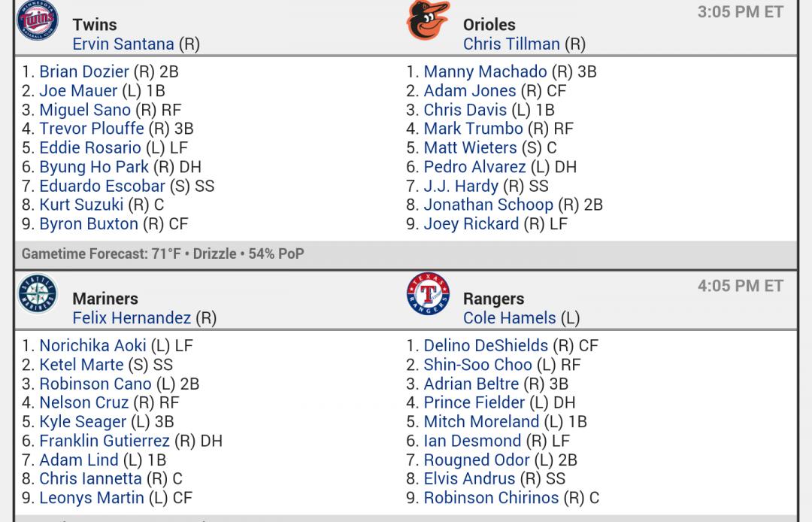Open Robinson Chirinos player link
This screenshot has height=522, width=812.
[x=491, y=498]
